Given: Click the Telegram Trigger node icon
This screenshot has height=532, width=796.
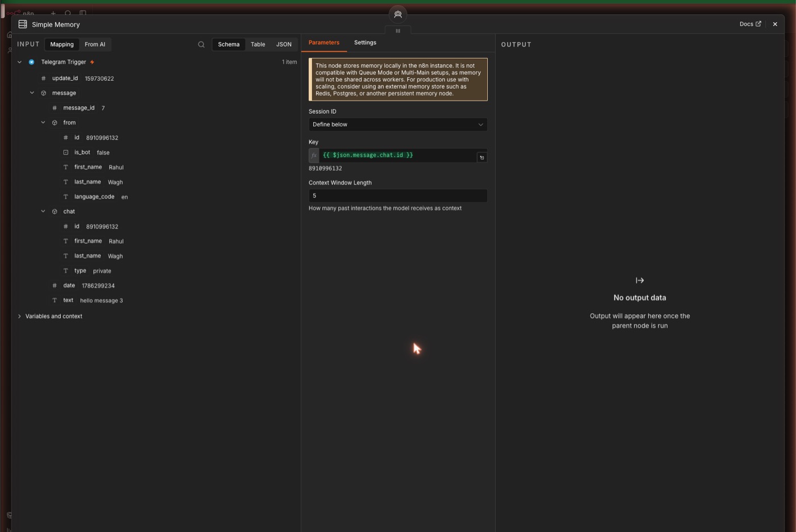Looking at the screenshot, I should tap(32, 62).
